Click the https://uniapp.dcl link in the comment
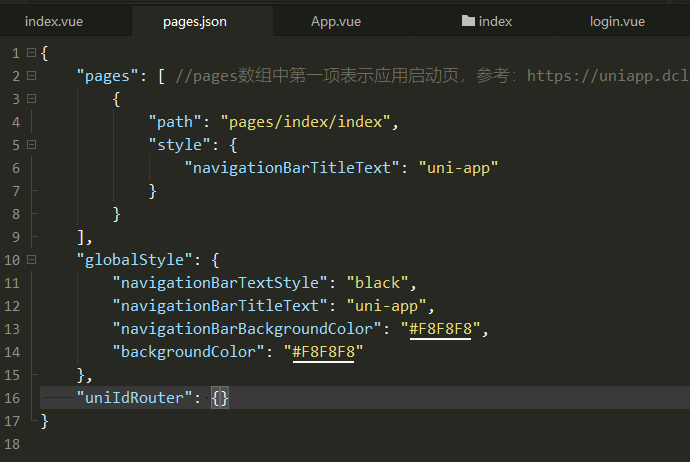 pyautogui.click(x=609, y=76)
